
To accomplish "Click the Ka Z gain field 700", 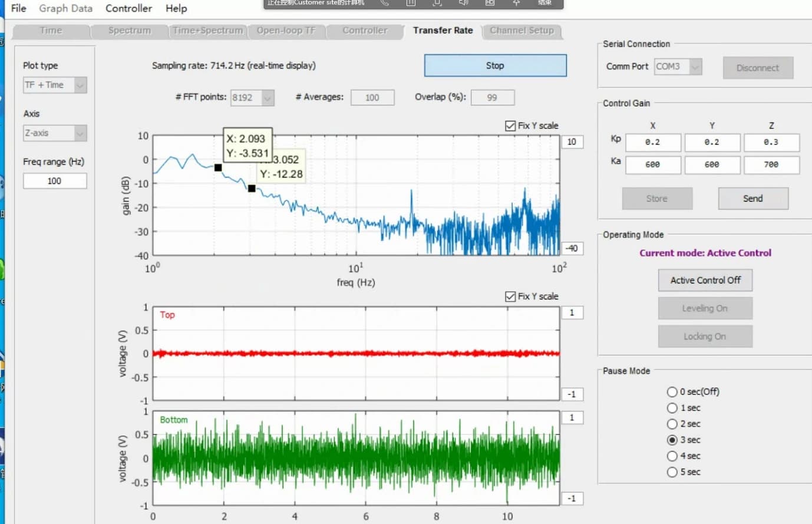I will [771, 164].
